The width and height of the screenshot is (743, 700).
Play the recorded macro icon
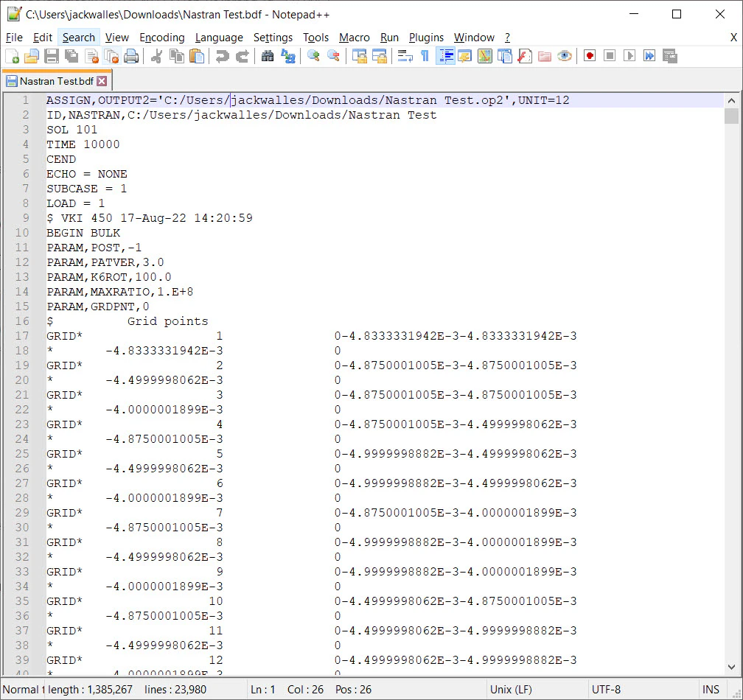[628, 56]
